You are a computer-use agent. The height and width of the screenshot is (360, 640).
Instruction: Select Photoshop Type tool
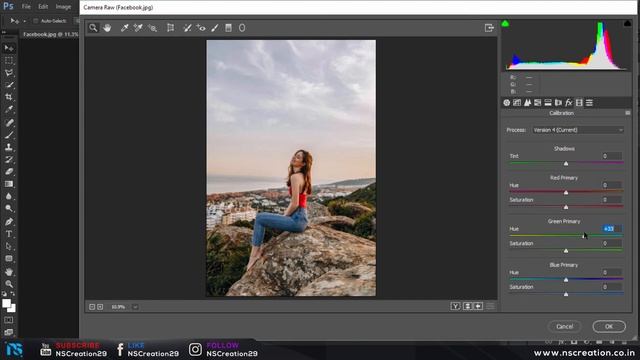[9, 234]
